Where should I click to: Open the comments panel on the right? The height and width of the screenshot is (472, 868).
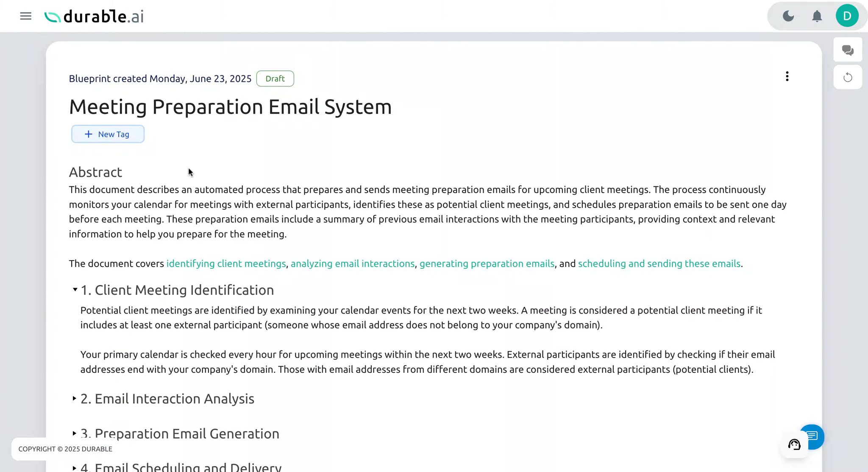point(847,50)
